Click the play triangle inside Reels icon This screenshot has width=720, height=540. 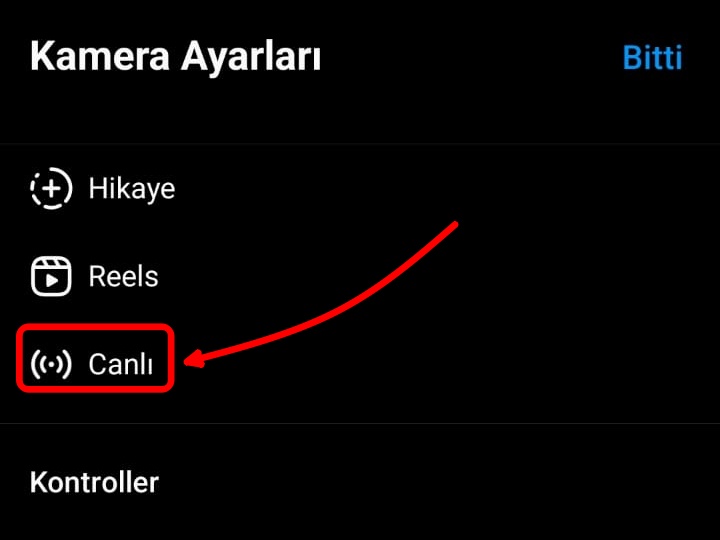point(52,281)
